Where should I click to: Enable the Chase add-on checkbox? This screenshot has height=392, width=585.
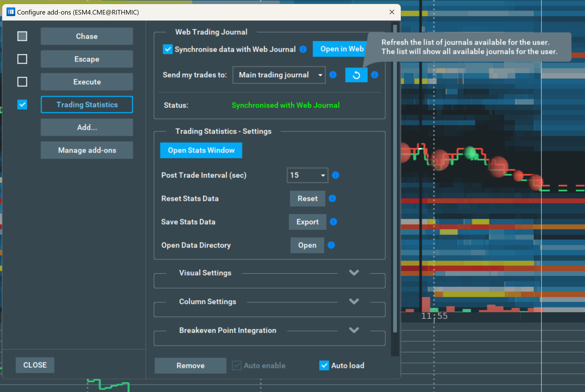[22, 36]
